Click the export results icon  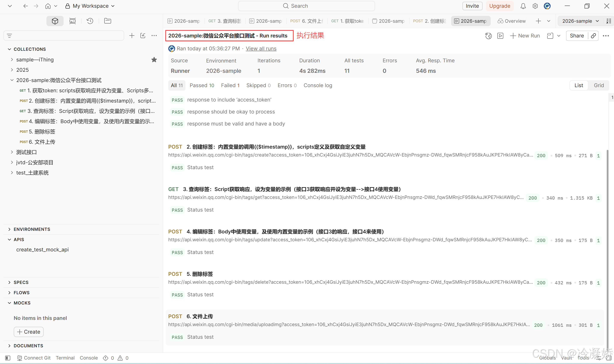click(x=550, y=36)
